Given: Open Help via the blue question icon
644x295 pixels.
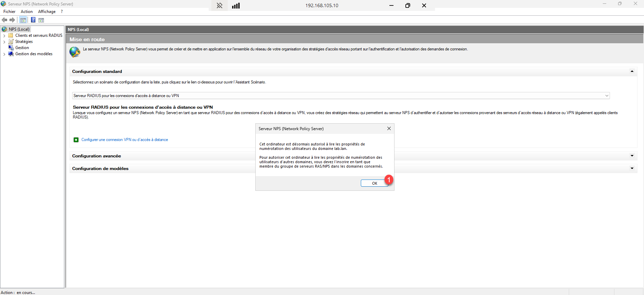Looking at the screenshot, I should point(33,20).
